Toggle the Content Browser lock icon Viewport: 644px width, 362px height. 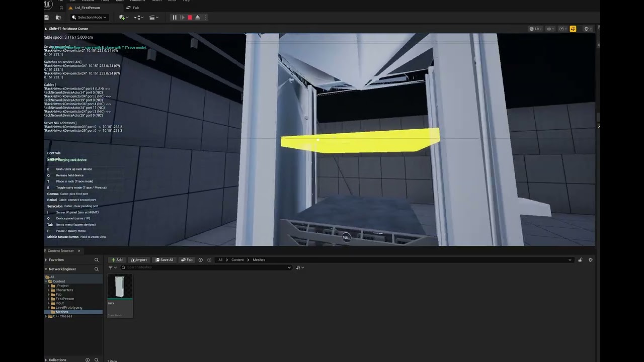pos(580,260)
